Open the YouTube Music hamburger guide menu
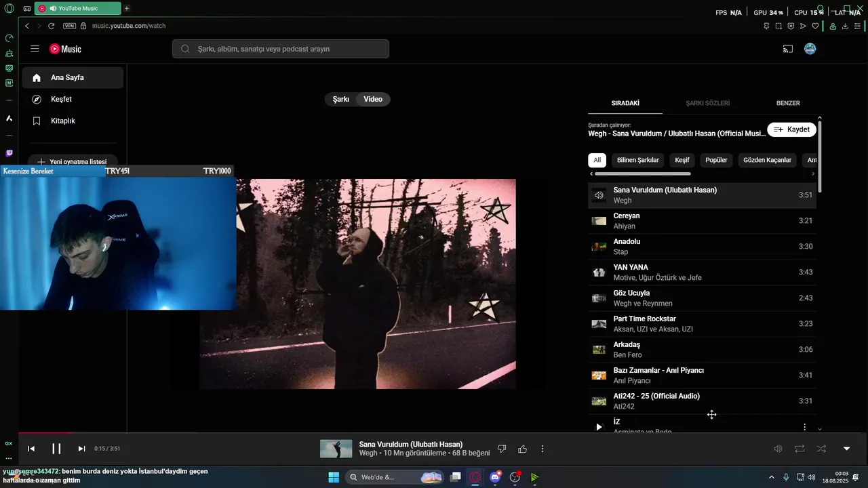 (35, 49)
